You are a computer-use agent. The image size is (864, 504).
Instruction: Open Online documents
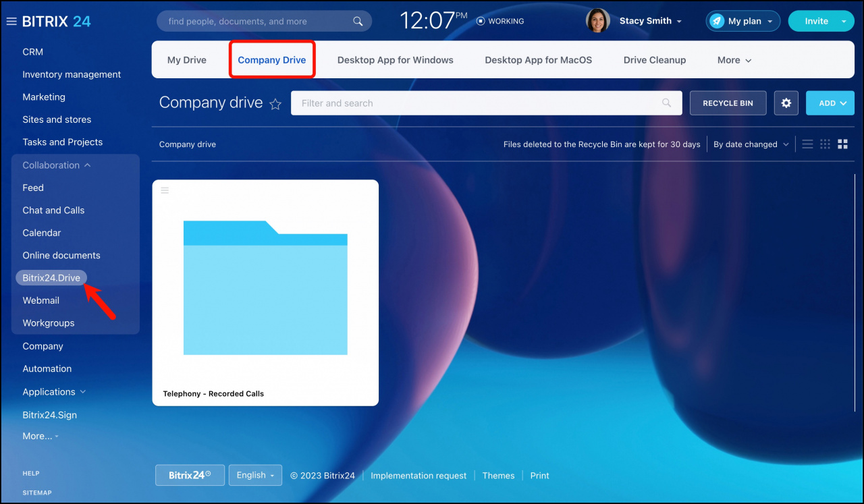[x=61, y=256]
